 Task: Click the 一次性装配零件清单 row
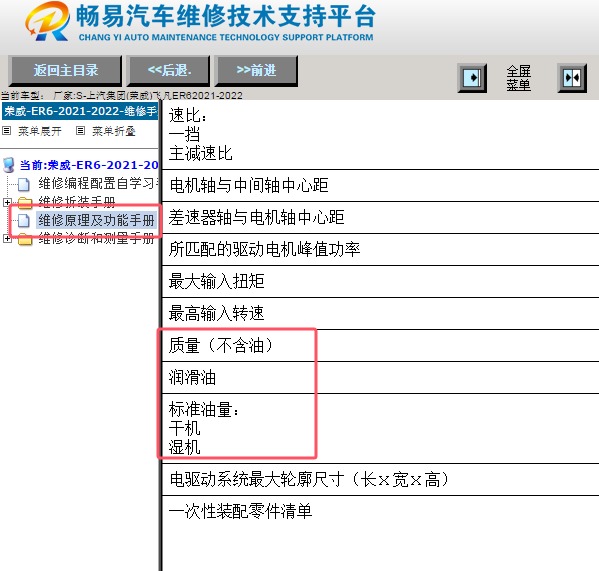pyautogui.click(x=380, y=511)
